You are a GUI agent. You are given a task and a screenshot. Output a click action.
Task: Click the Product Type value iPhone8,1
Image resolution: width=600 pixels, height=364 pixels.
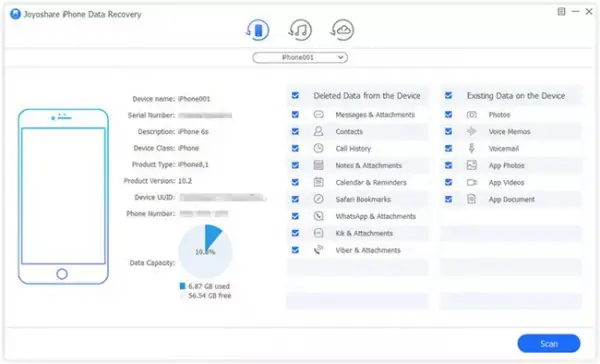pos(193,164)
